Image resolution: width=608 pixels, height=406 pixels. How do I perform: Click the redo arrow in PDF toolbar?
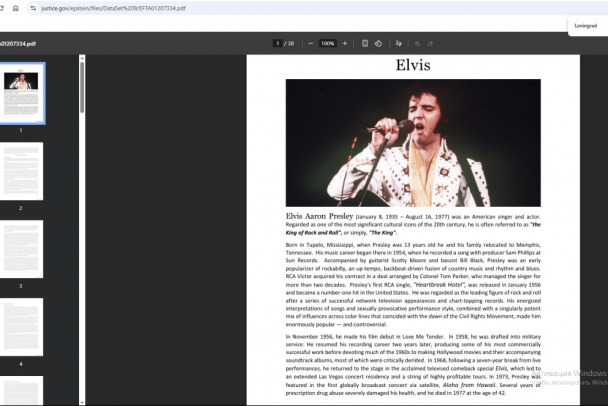(431, 44)
